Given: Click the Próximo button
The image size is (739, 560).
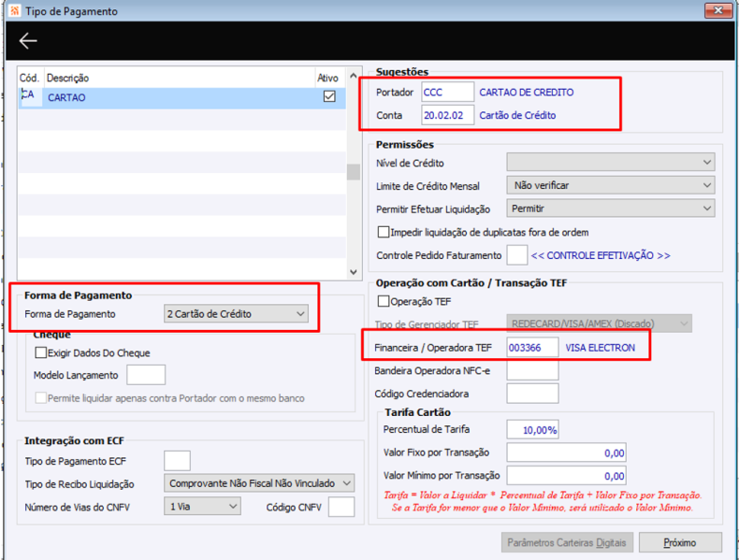Looking at the screenshot, I should point(680,542).
